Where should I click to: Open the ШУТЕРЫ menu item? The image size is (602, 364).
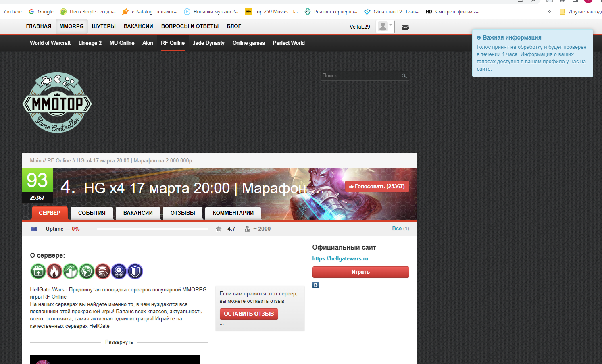104,26
